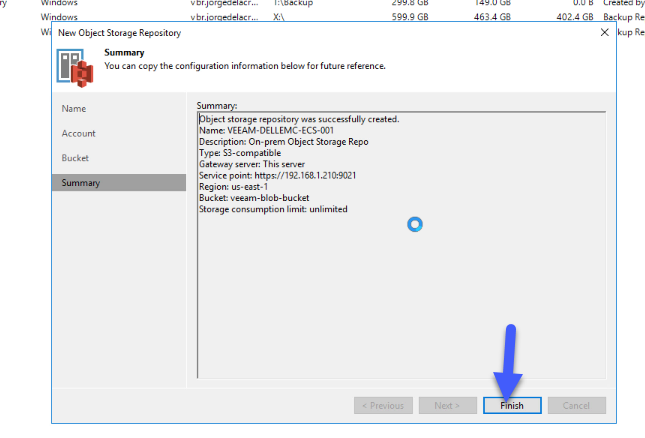This screenshot has width=645, height=438.
Task: Click the line 'Bucket: veeam-blob-bucket'
Action: tap(254, 198)
